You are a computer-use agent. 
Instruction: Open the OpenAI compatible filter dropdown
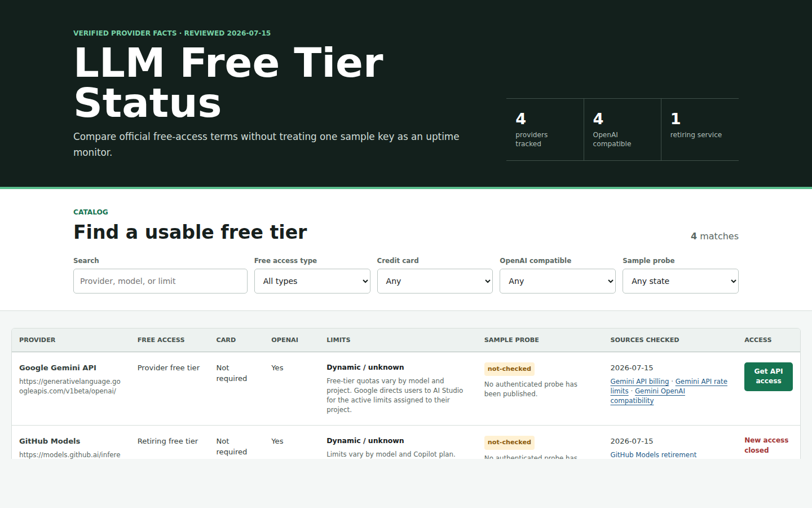[x=558, y=281]
